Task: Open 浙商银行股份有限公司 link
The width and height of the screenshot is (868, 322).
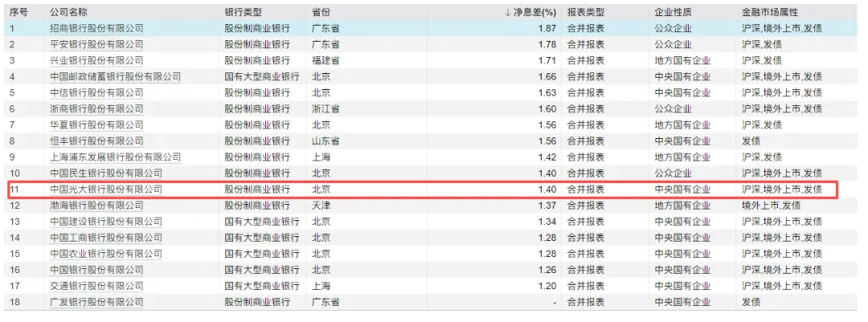Action: click(x=96, y=109)
